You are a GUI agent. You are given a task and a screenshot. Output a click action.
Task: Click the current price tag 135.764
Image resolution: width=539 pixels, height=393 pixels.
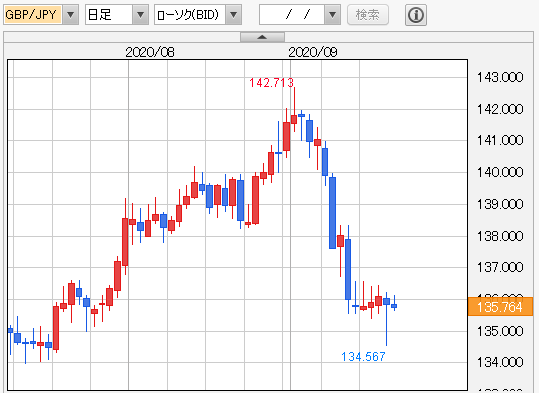click(500, 307)
